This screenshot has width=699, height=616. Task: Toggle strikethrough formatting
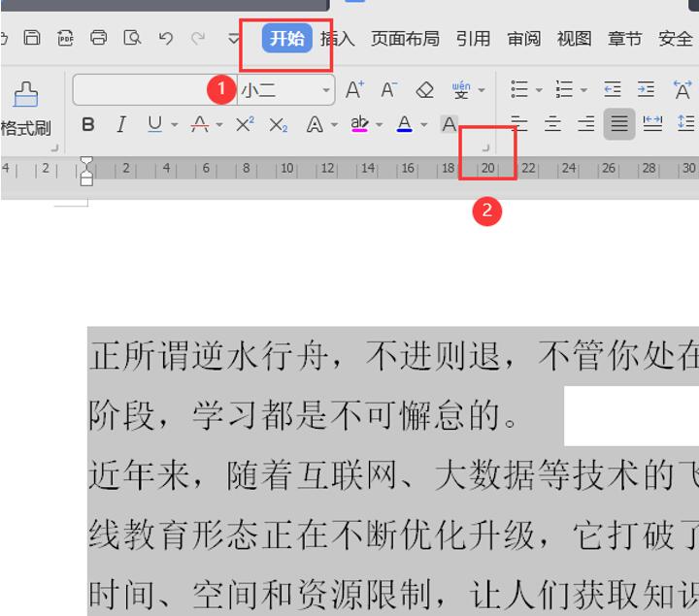pyautogui.click(x=200, y=124)
